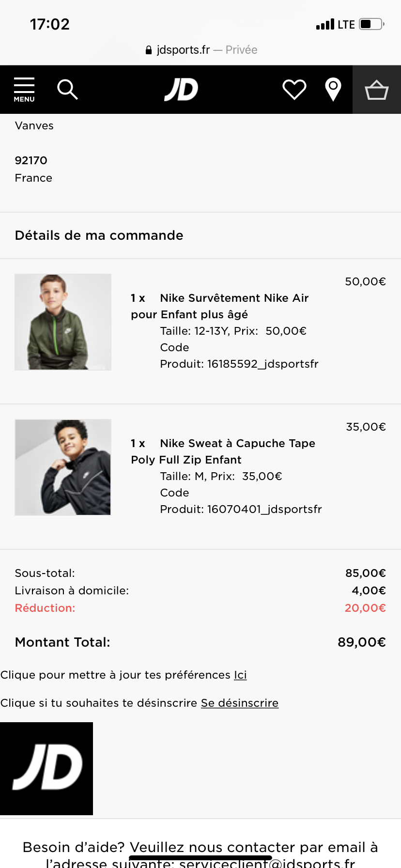Tap the padlock icon in address bar

pos(149,50)
